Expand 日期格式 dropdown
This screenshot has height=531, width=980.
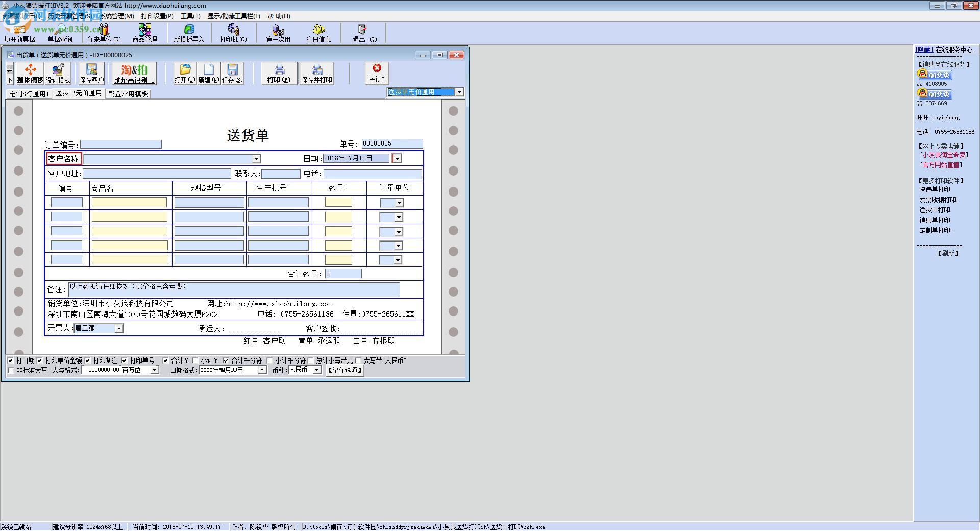click(262, 370)
